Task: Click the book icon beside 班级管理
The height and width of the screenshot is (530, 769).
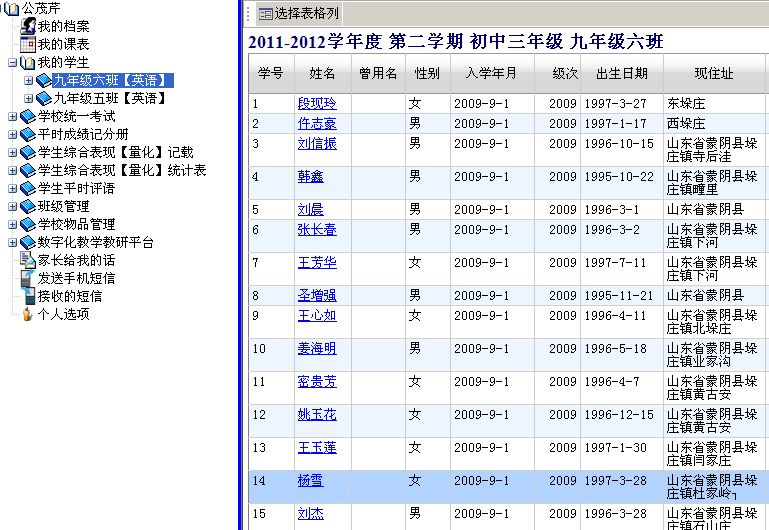Action: click(27, 206)
